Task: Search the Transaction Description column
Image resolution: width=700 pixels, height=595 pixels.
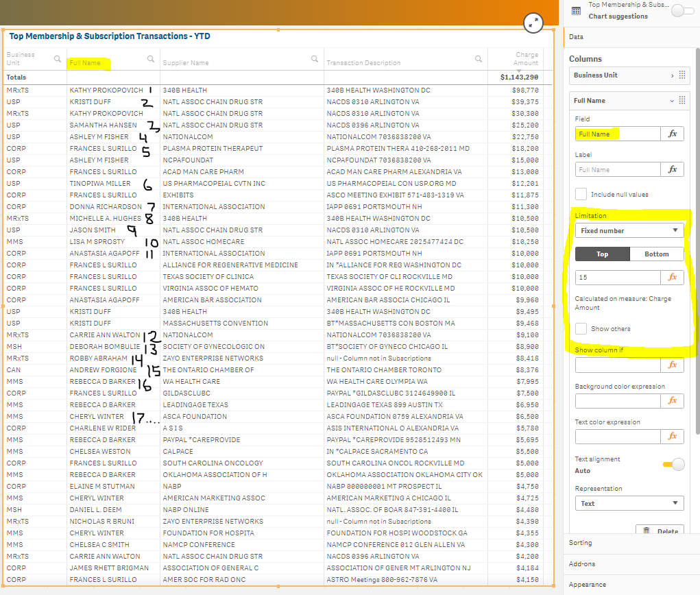Action: coord(479,58)
